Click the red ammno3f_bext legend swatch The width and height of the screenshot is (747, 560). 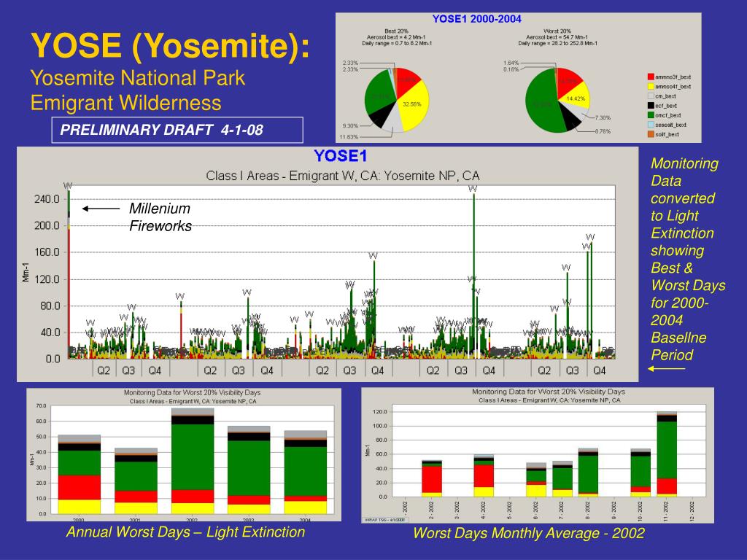coord(651,77)
